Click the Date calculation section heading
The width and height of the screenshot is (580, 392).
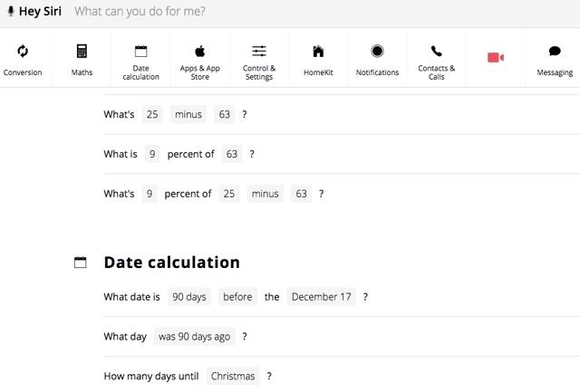tap(171, 263)
